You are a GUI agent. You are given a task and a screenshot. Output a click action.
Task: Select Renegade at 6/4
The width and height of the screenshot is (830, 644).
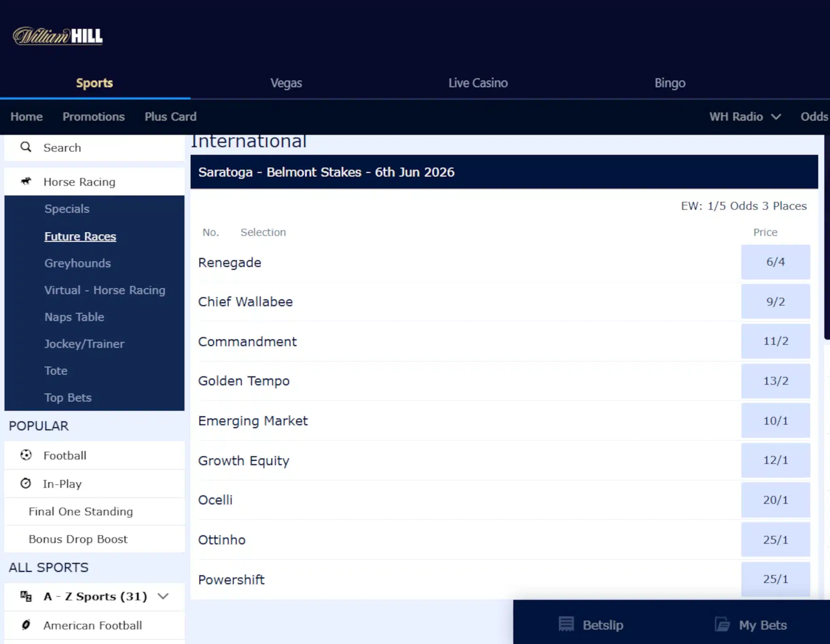tap(775, 262)
